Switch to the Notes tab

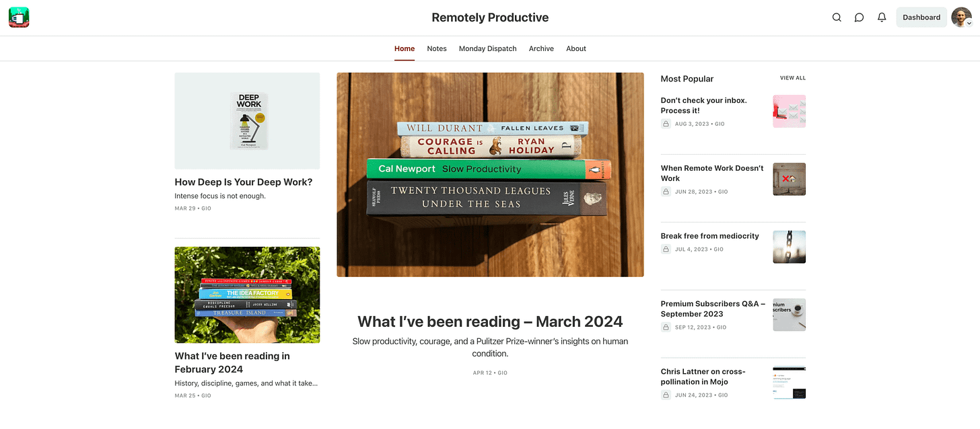pos(437,48)
